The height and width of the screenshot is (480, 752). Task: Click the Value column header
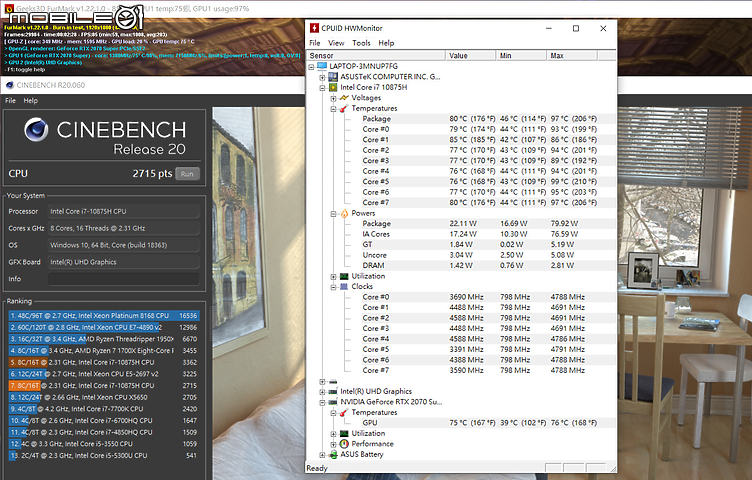pos(470,56)
